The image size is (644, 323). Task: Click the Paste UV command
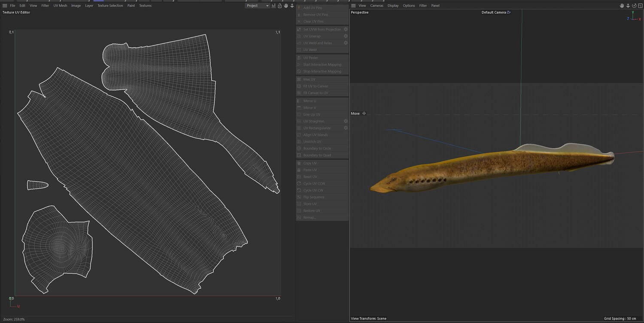(x=322, y=170)
